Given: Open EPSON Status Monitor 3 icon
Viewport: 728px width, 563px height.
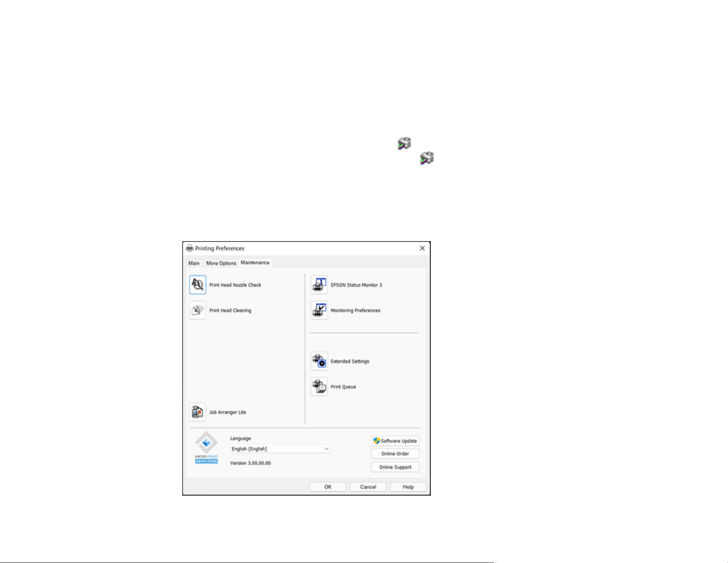Looking at the screenshot, I should [x=320, y=285].
